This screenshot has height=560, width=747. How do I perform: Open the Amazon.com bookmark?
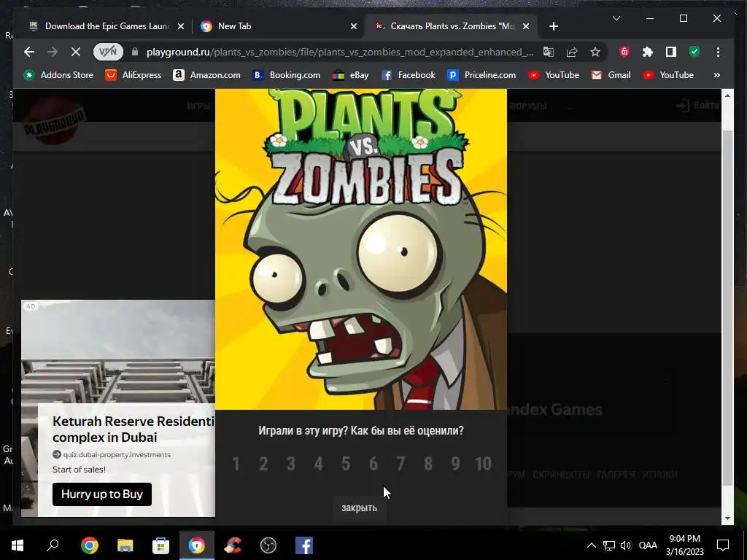(x=206, y=75)
